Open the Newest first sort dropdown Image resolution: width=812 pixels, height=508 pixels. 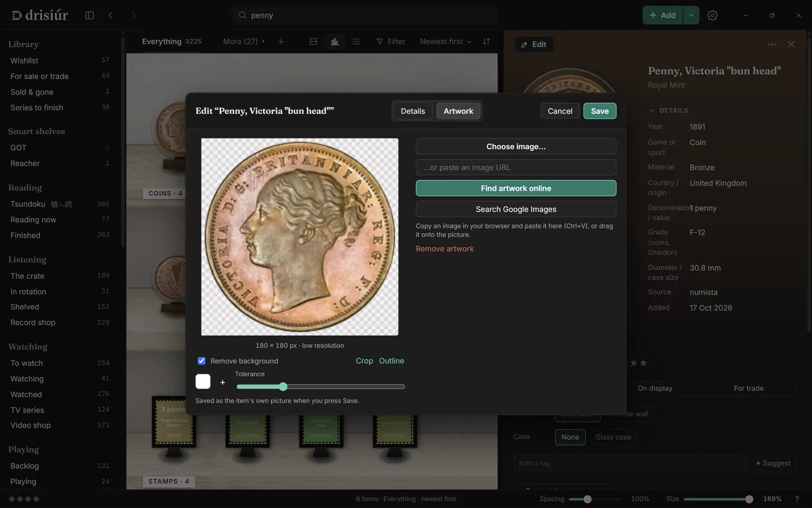[x=445, y=41]
